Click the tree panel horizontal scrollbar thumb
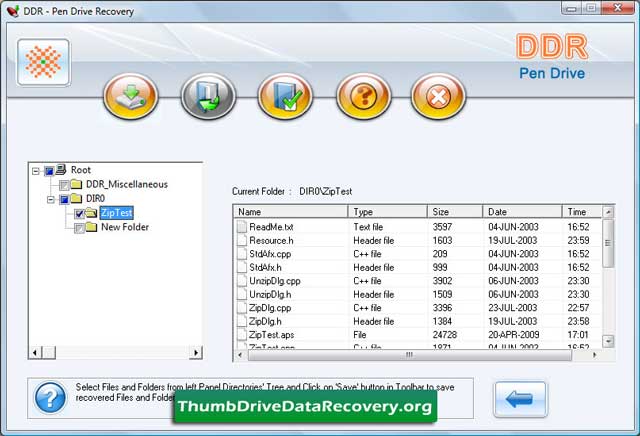 click(49, 352)
